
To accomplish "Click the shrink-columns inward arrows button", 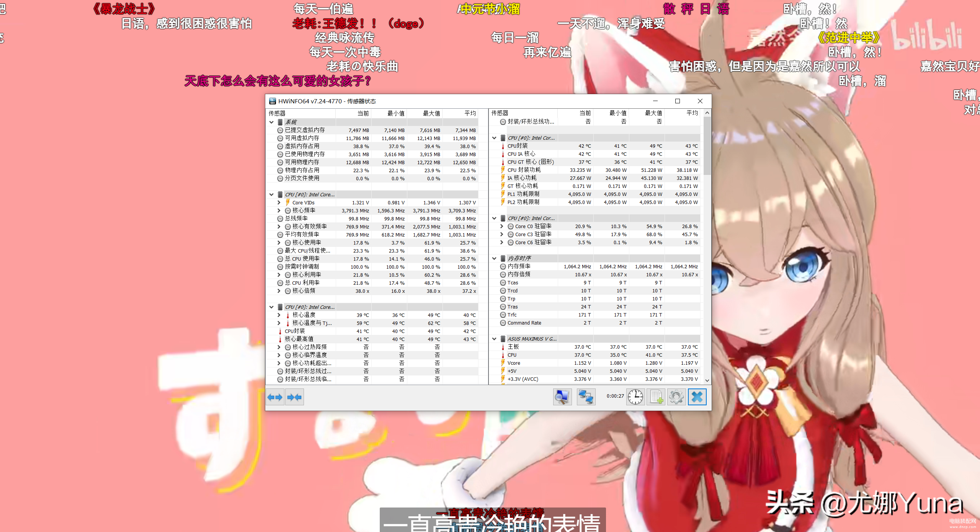I will [294, 397].
